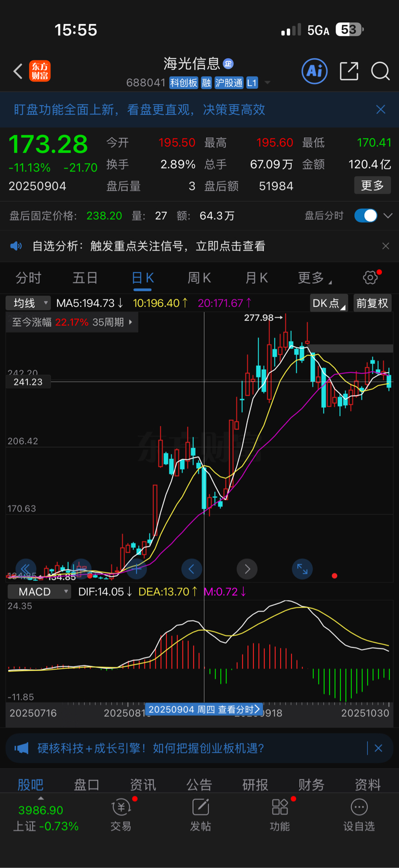Expand 至今涨幅 35周期 arrow
This screenshot has width=399, height=868.
coord(131,322)
